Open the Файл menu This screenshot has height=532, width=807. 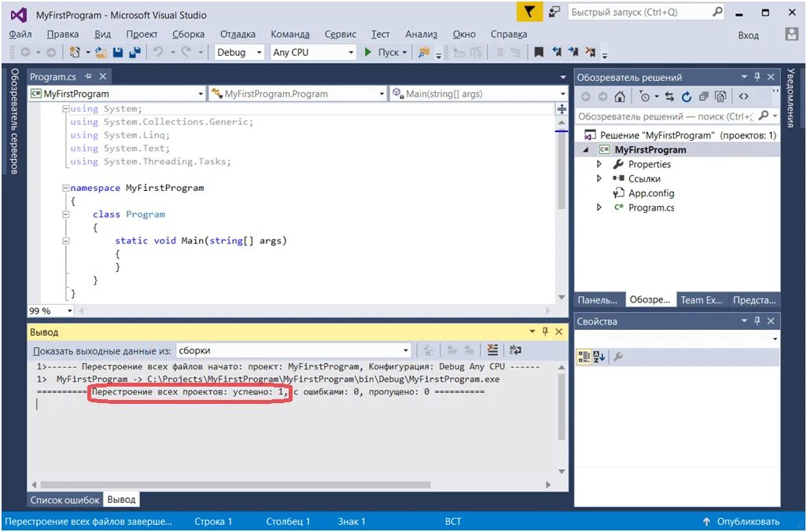[20, 34]
